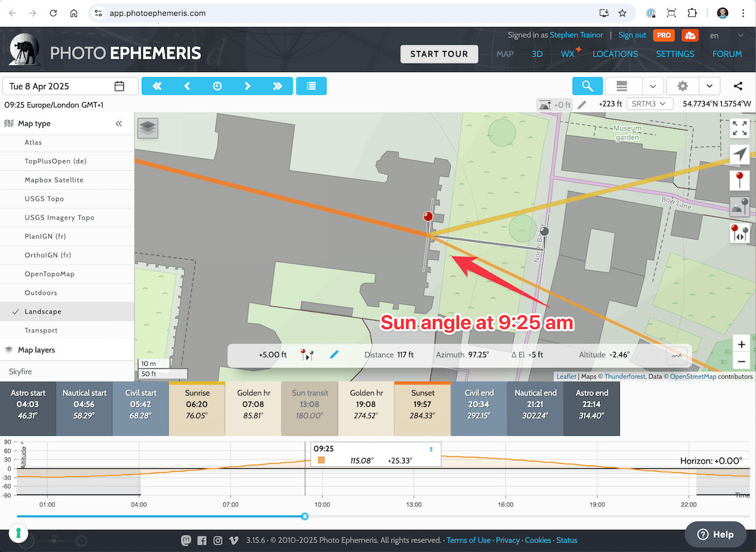The image size is (756, 552).
Task: Expand the Map layers section
Action: pyautogui.click(x=67, y=350)
